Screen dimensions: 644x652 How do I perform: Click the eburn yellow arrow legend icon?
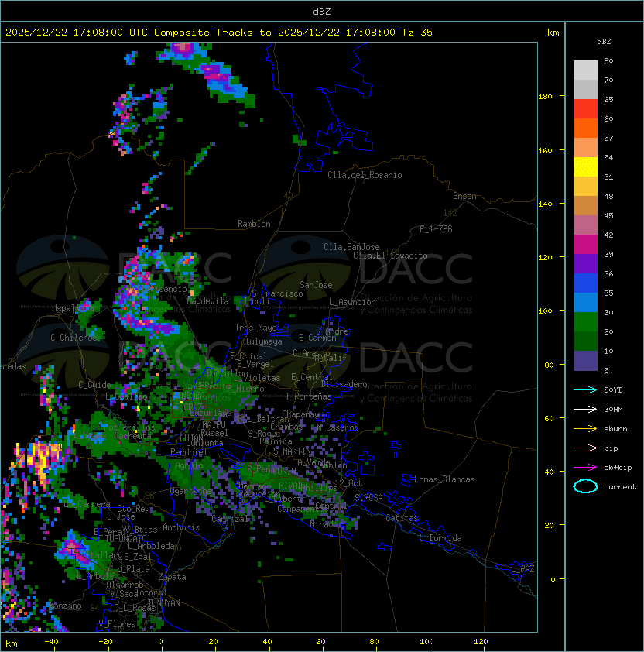[585, 429]
